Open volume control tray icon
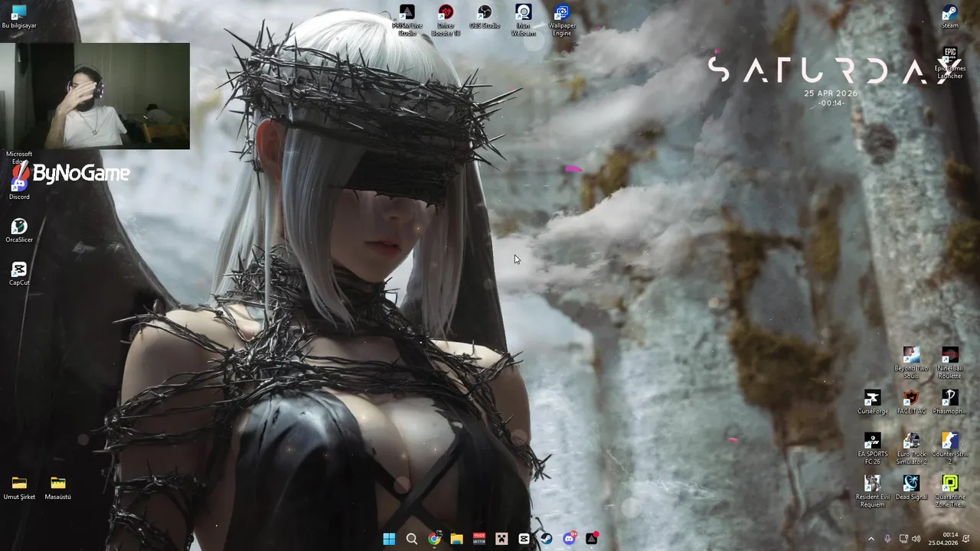This screenshot has height=551, width=980. point(916,539)
